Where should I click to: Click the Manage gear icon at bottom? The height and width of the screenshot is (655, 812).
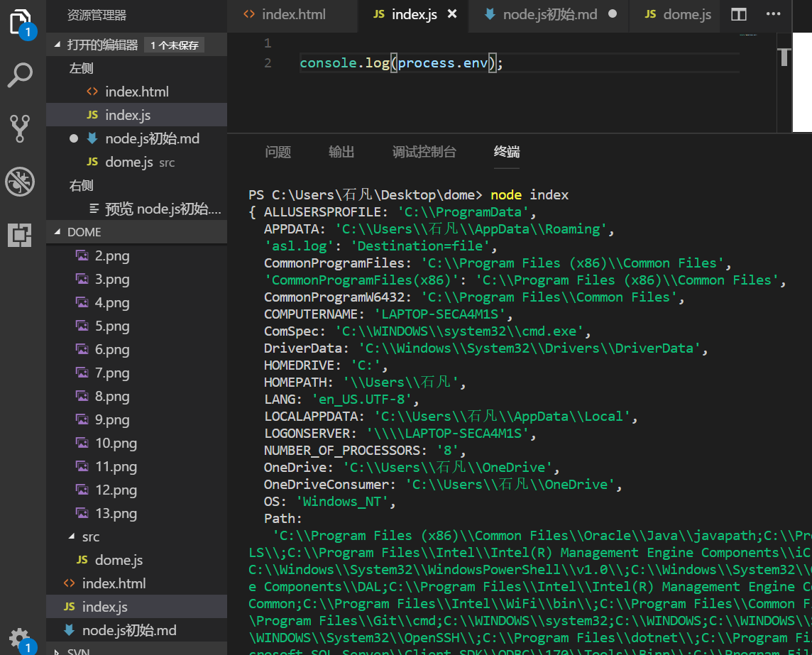pyautogui.click(x=20, y=637)
